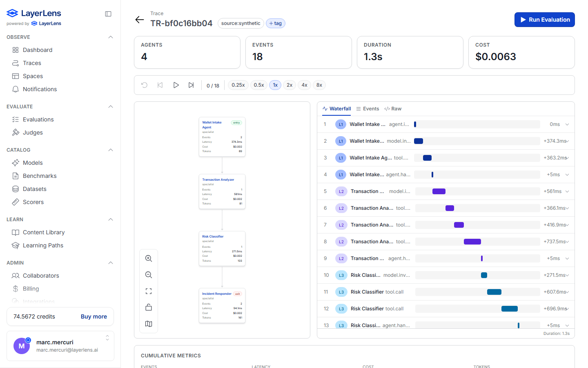
Task: Skip to the previous event
Action: click(160, 85)
